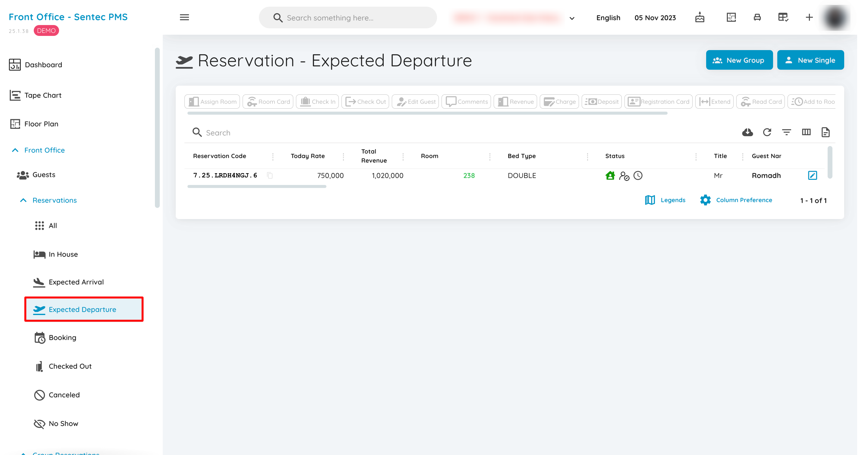Image resolution: width=868 pixels, height=455 pixels.
Task: Click the toolbar horizontal scrollbar
Action: point(427,113)
